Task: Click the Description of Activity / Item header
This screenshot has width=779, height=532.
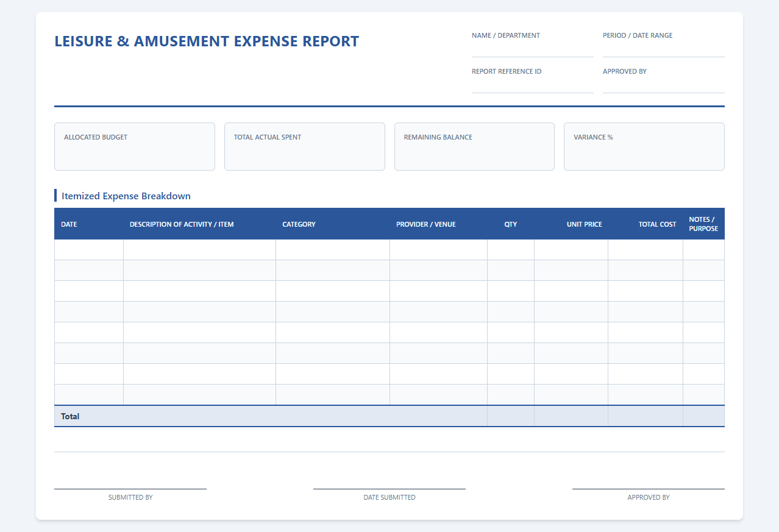Action: click(x=200, y=224)
